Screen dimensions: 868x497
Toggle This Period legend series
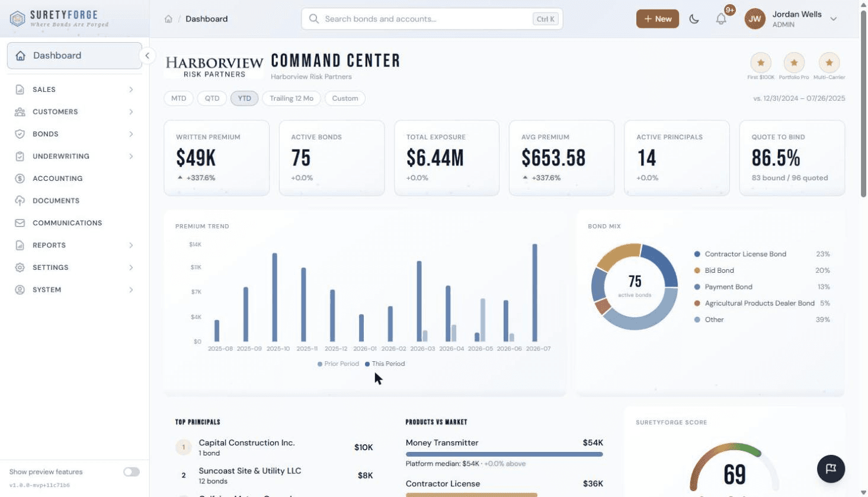(x=385, y=364)
